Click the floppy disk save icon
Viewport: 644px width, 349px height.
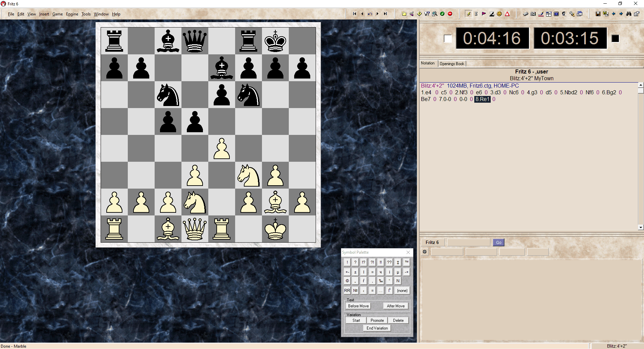pyautogui.click(x=598, y=14)
